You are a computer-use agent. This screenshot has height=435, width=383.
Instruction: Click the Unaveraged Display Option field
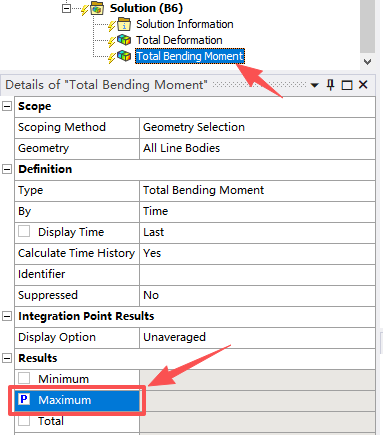click(257, 337)
